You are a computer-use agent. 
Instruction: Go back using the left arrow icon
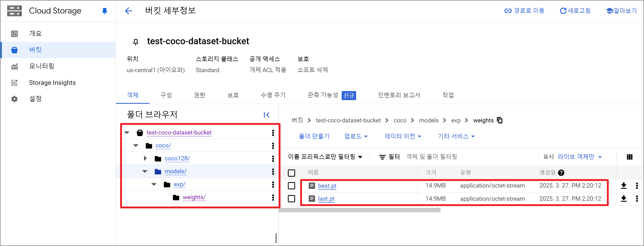pos(129,11)
